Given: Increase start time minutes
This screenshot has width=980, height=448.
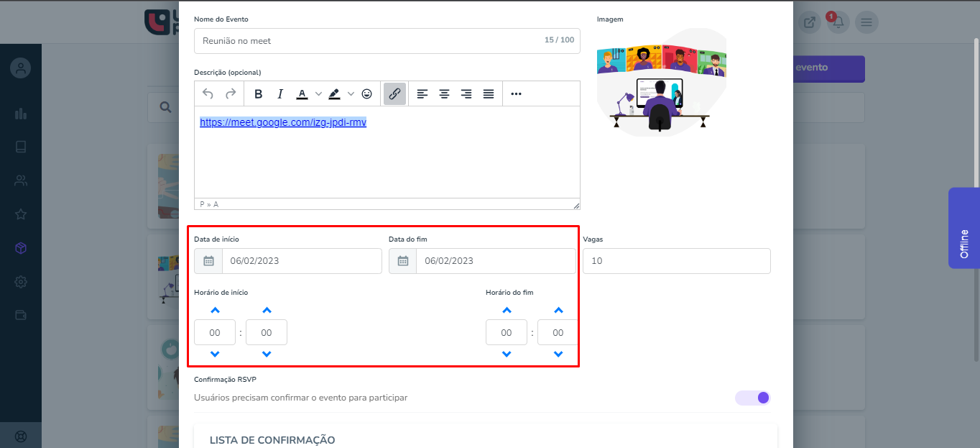Looking at the screenshot, I should 267,311.
